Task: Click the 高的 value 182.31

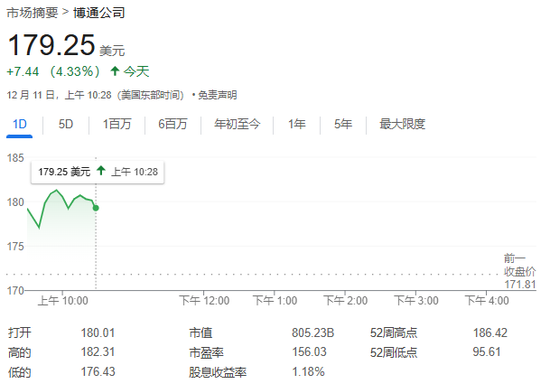Action: 98,352
